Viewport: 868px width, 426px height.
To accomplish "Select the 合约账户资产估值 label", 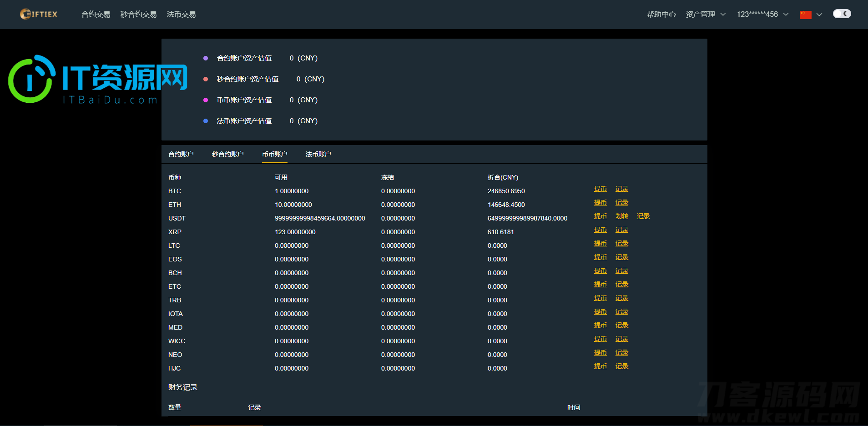I will click(244, 58).
